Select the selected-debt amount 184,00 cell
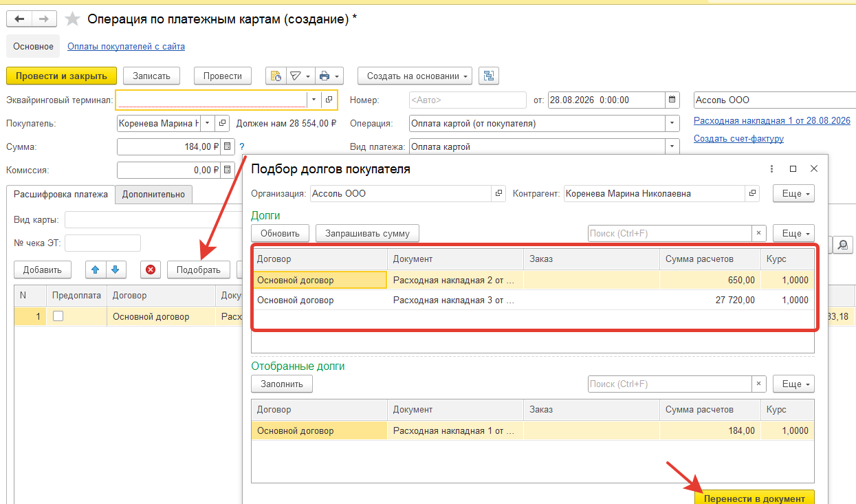The image size is (856, 504). coord(710,430)
